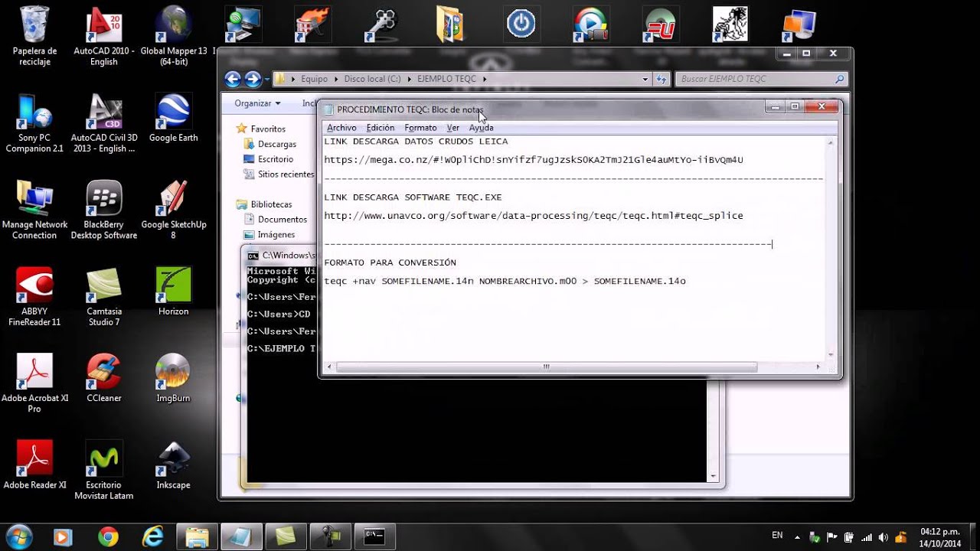Open the Edición menu in Bloc de notas
The width and height of the screenshot is (980, 551).
tap(381, 128)
